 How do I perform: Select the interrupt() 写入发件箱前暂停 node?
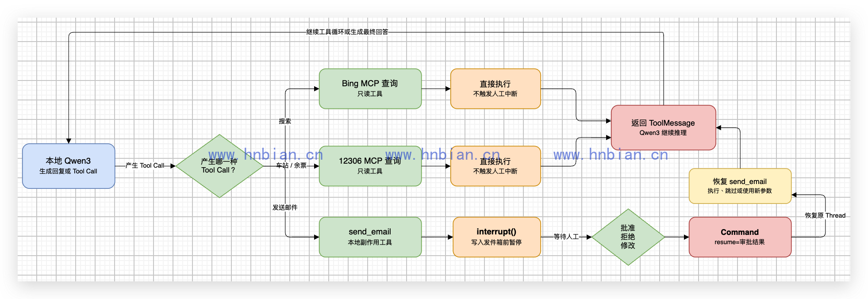(x=496, y=237)
